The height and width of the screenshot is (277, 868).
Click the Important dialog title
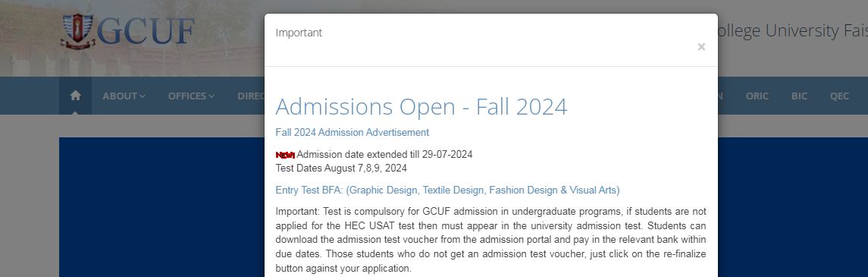click(x=299, y=33)
